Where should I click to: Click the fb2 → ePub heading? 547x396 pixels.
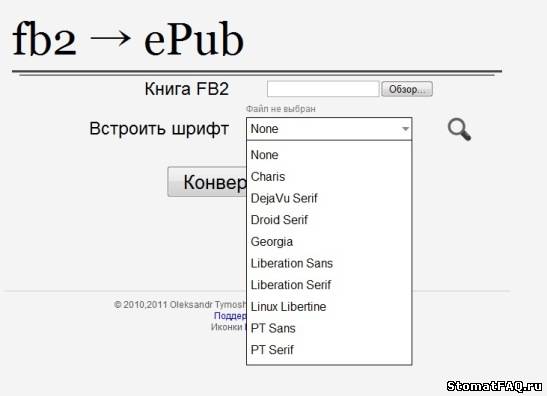point(128,39)
